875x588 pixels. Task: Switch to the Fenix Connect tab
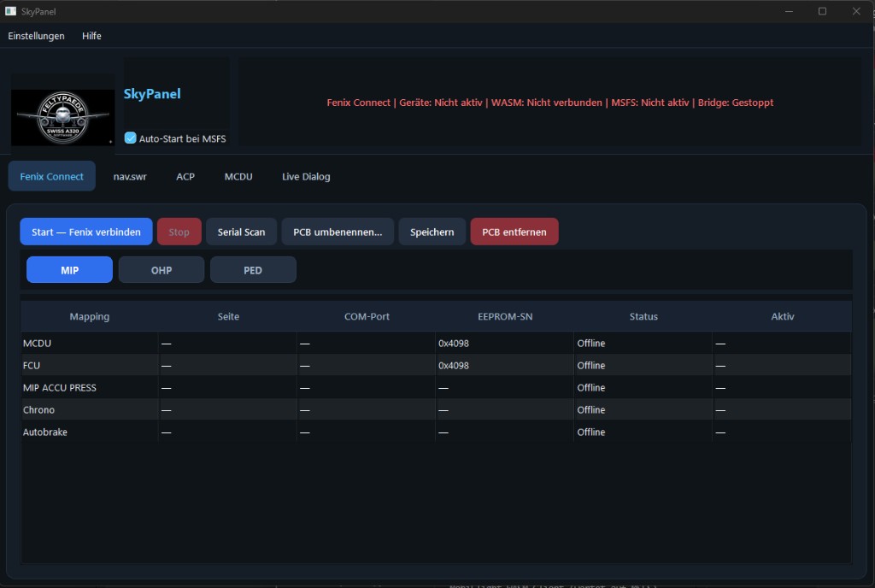(52, 176)
